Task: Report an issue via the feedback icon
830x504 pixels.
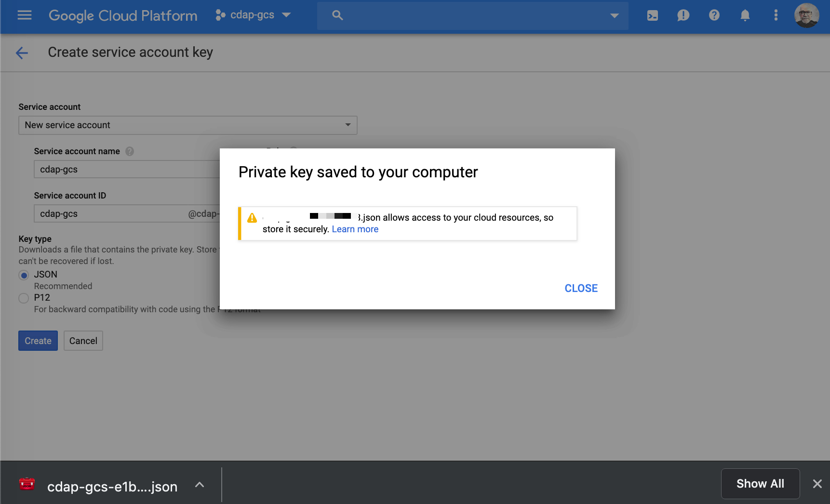Action: click(x=683, y=15)
